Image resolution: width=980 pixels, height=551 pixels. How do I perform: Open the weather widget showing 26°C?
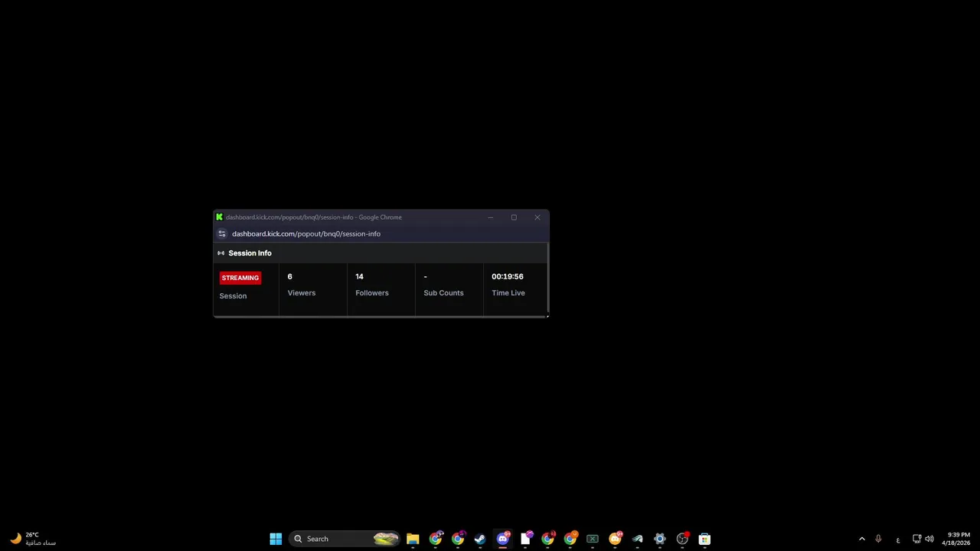coord(32,539)
